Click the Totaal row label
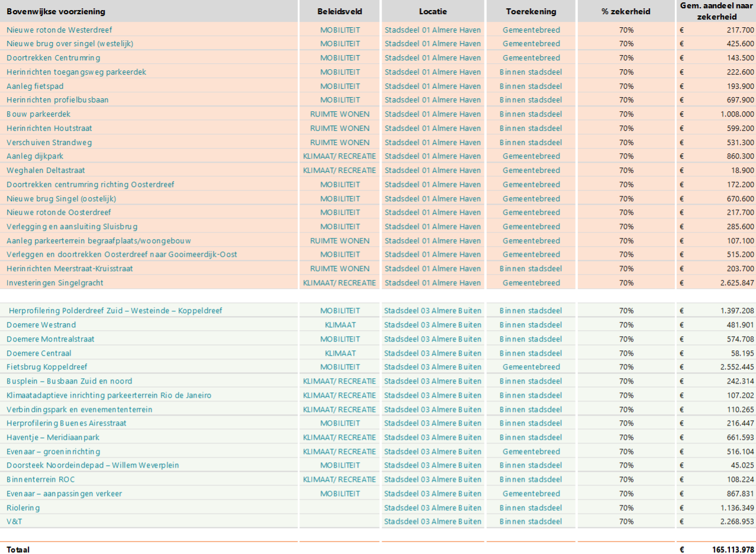Image resolution: width=756 pixels, height=554 pixels. pos(18,549)
